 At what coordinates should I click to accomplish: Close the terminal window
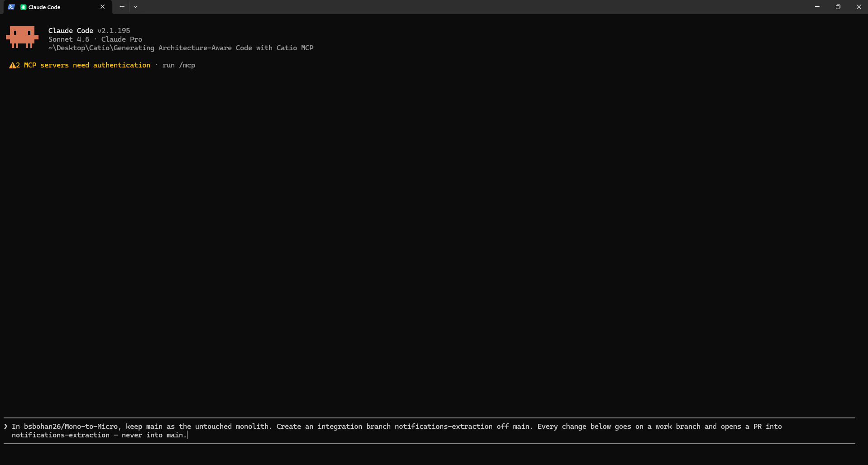[x=858, y=7]
